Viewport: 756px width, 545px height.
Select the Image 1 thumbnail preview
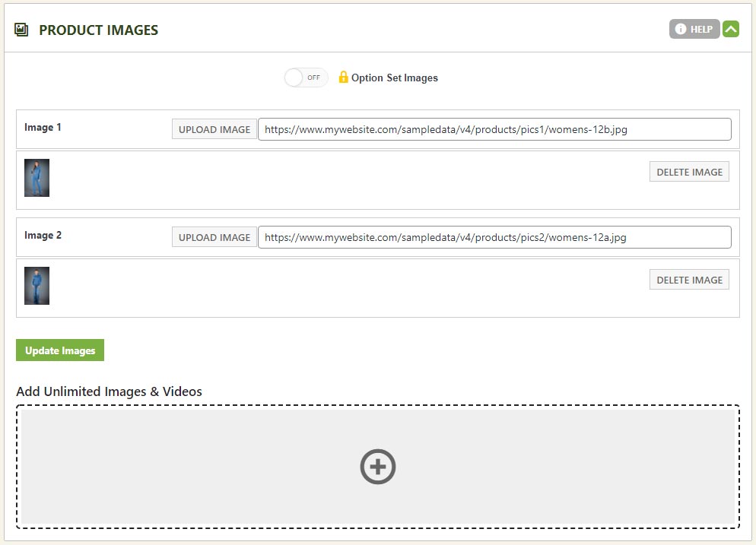click(37, 178)
